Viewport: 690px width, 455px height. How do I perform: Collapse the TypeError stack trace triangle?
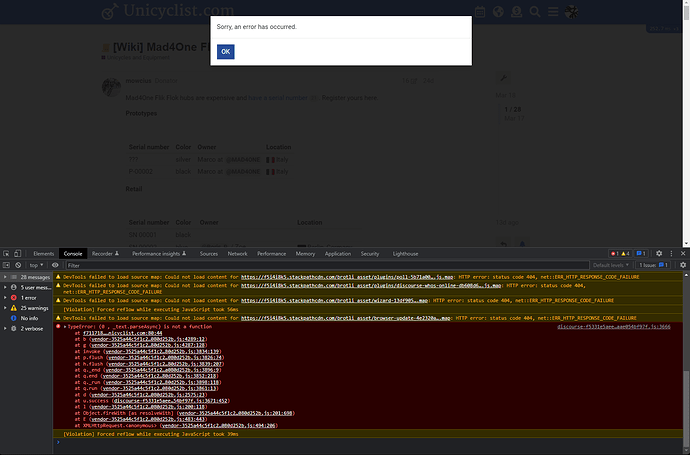[x=65, y=327]
